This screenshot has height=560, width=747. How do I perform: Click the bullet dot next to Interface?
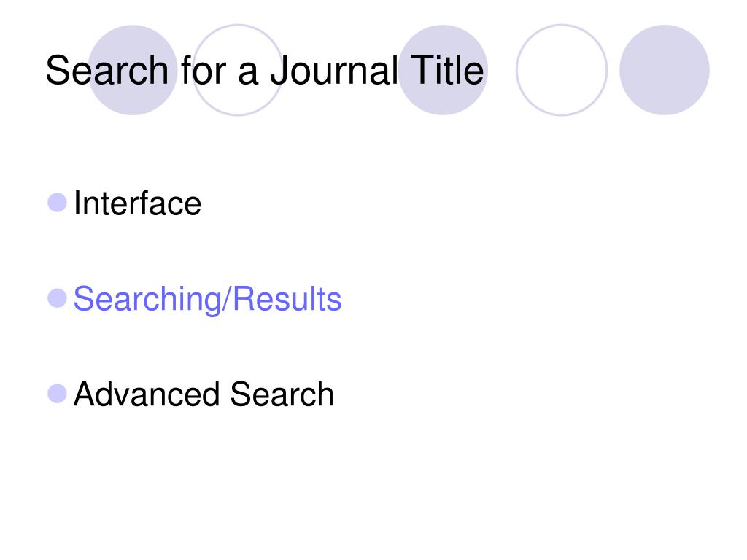(x=57, y=203)
